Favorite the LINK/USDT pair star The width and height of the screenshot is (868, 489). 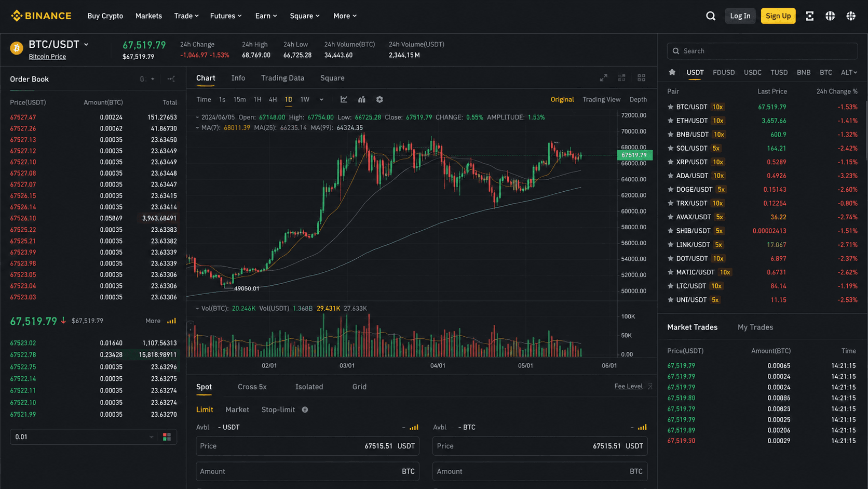coord(670,245)
